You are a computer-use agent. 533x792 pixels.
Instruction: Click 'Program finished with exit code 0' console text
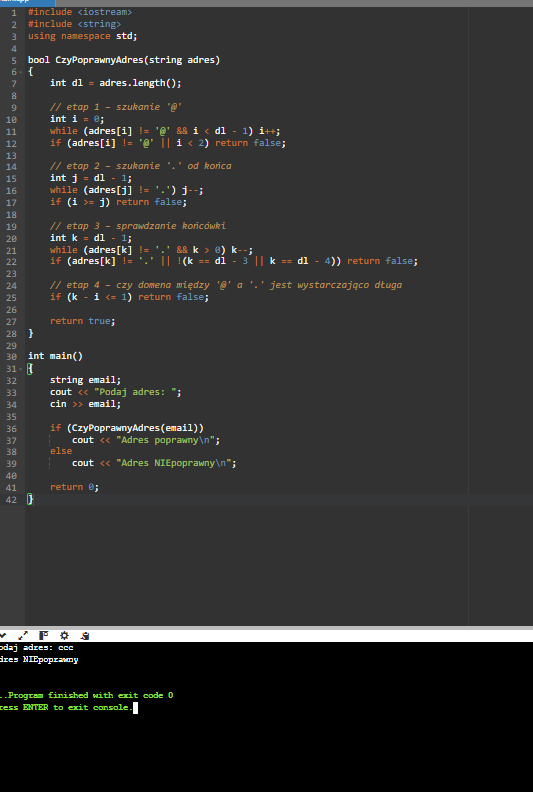coord(90,696)
